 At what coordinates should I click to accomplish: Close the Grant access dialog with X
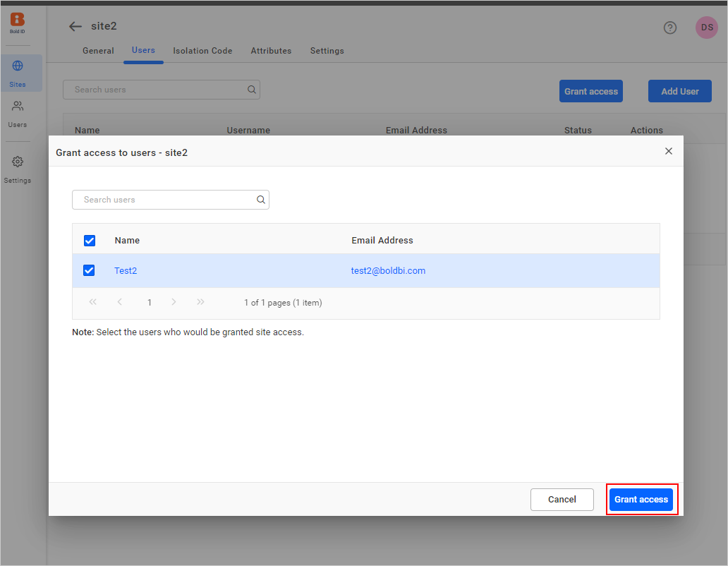point(669,151)
